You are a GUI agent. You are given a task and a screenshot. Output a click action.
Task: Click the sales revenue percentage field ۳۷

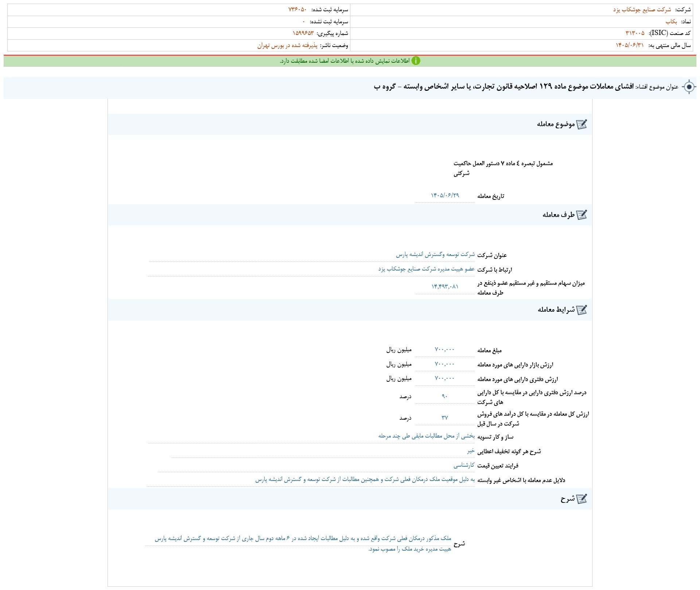coord(445,418)
